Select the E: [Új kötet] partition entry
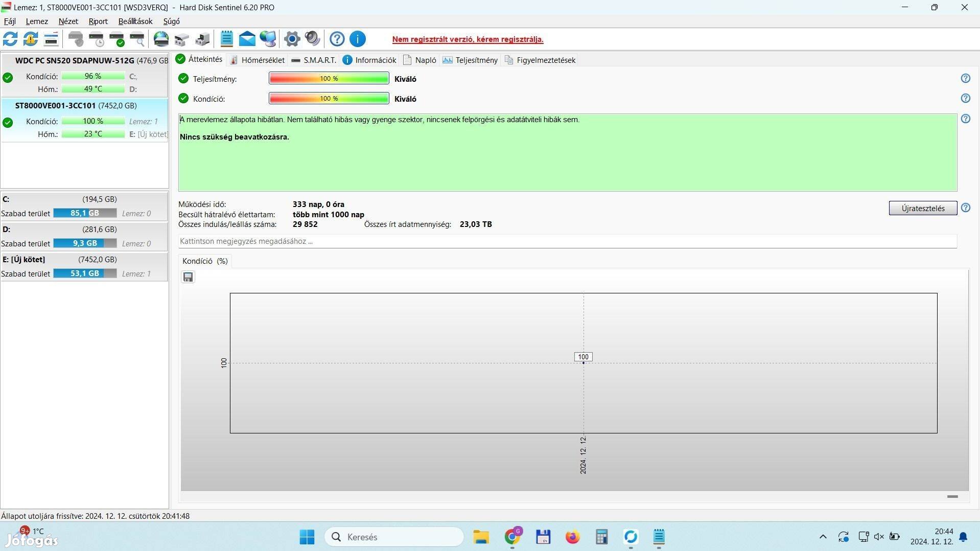 pos(84,266)
